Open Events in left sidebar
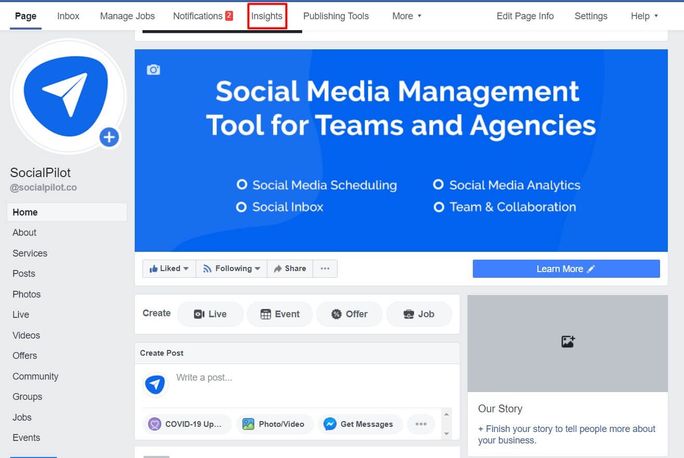Screen dimensions: 684x458 [26, 437]
